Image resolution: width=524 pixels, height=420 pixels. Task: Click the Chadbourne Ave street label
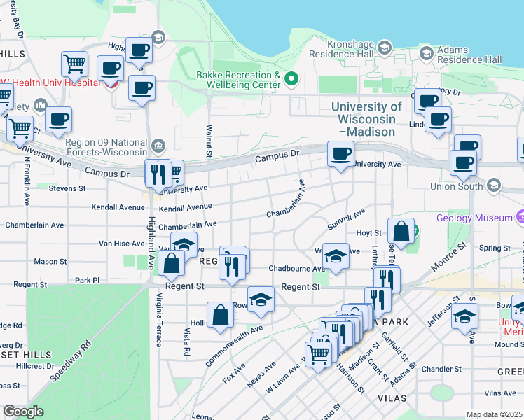(x=297, y=268)
